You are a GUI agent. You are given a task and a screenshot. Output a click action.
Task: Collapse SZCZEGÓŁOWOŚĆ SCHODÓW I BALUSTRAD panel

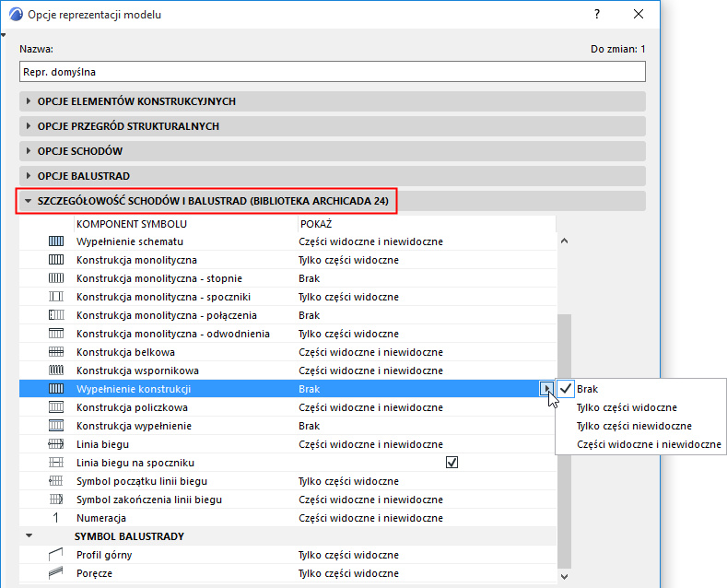[29, 201]
